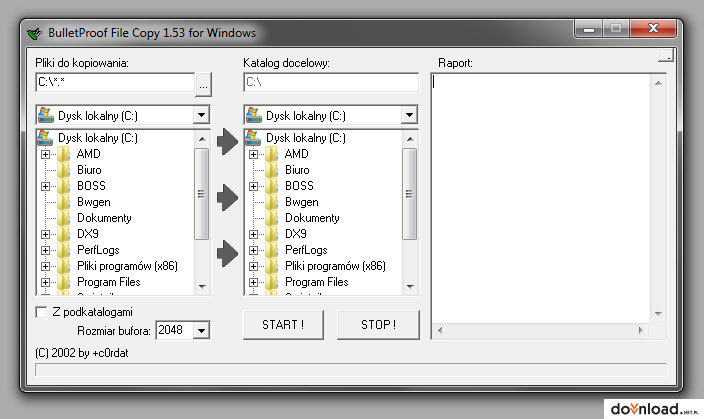The width and height of the screenshot is (704, 419).
Task: Select the PerfLogs folder icon in destination tree
Action: pyautogui.click(x=271, y=250)
